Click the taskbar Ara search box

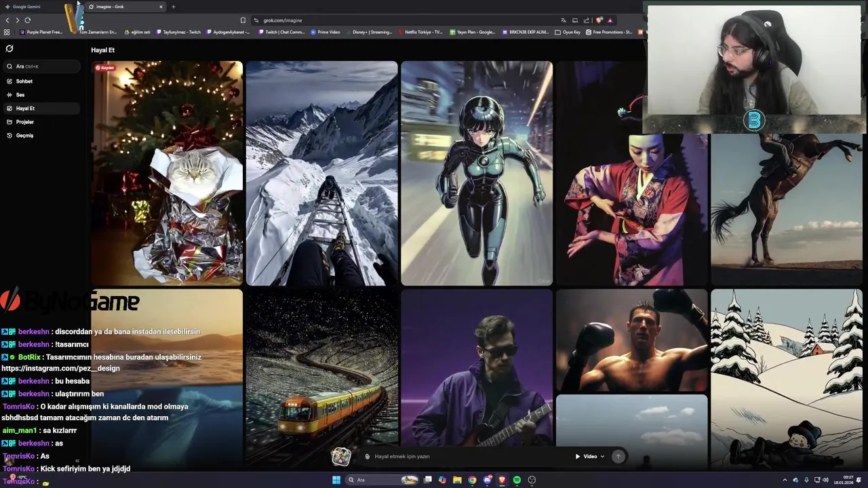click(383, 480)
